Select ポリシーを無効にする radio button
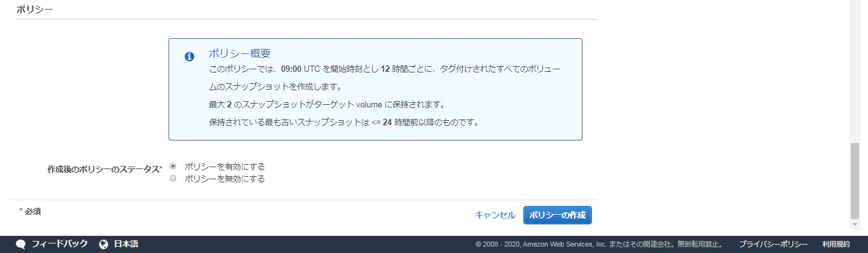 [x=173, y=179]
